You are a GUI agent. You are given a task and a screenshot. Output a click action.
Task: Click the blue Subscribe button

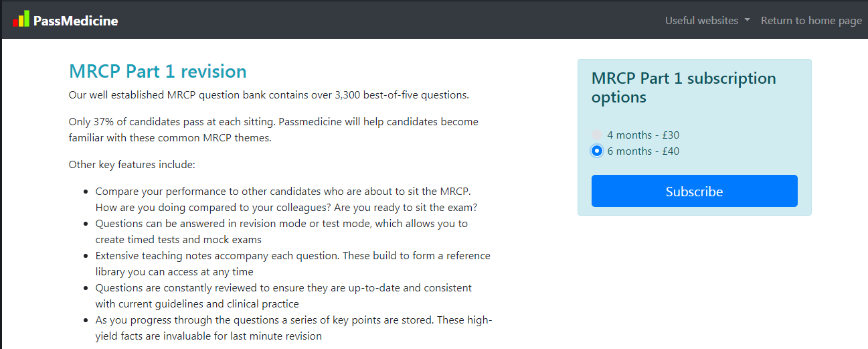(x=695, y=191)
